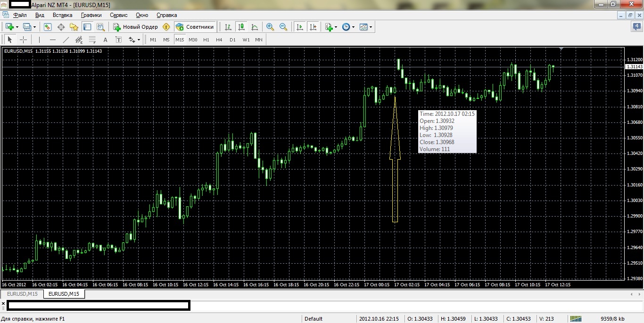644x323 pixels.
Task: Switch to bar chart display
Action: pyautogui.click(x=228, y=27)
